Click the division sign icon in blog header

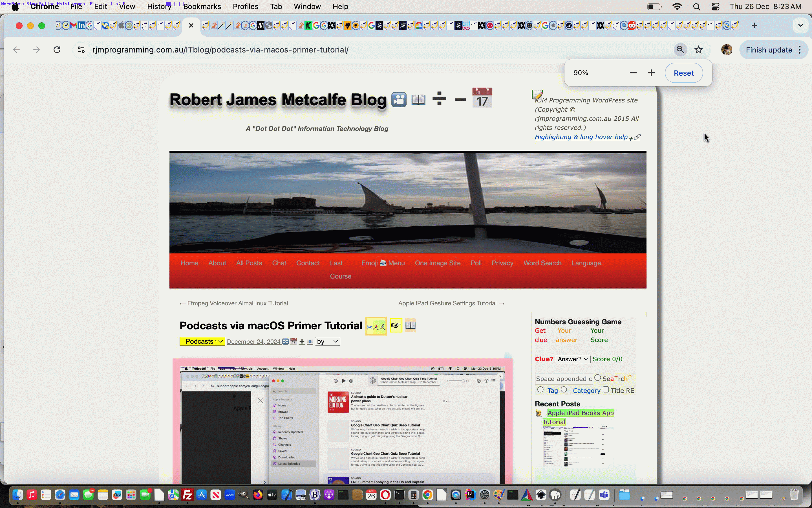[x=439, y=99]
